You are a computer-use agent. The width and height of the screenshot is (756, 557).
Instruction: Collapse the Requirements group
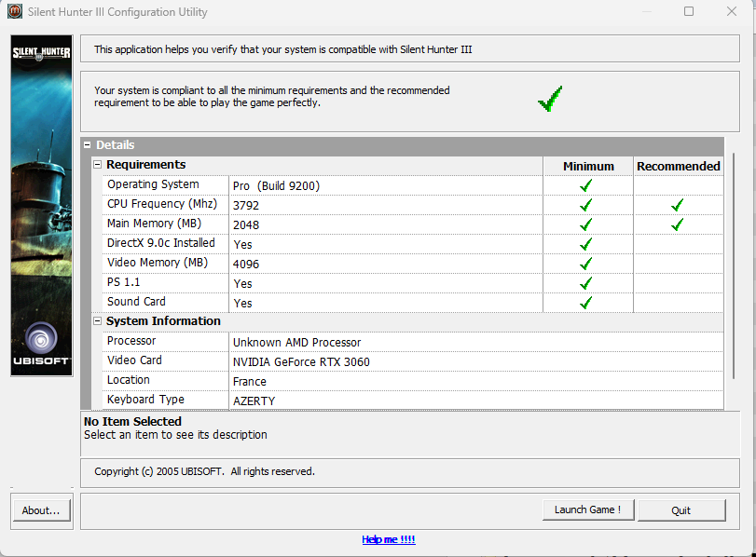click(x=97, y=165)
